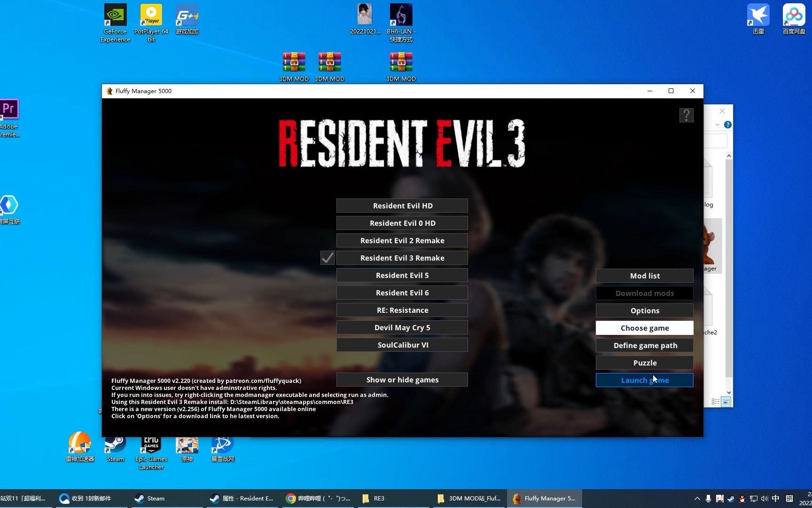The height and width of the screenshot is (508, 812).
Task: Pick Devil May Cry 5
Action: [402, 327]
